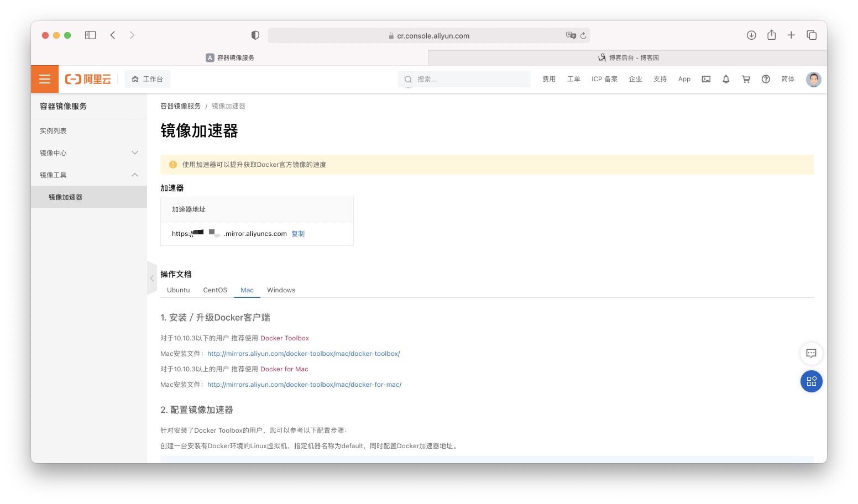This screenshot has height=504, width=858.
Task: Open the docker-for-mac install link
Action: [304, 385]
